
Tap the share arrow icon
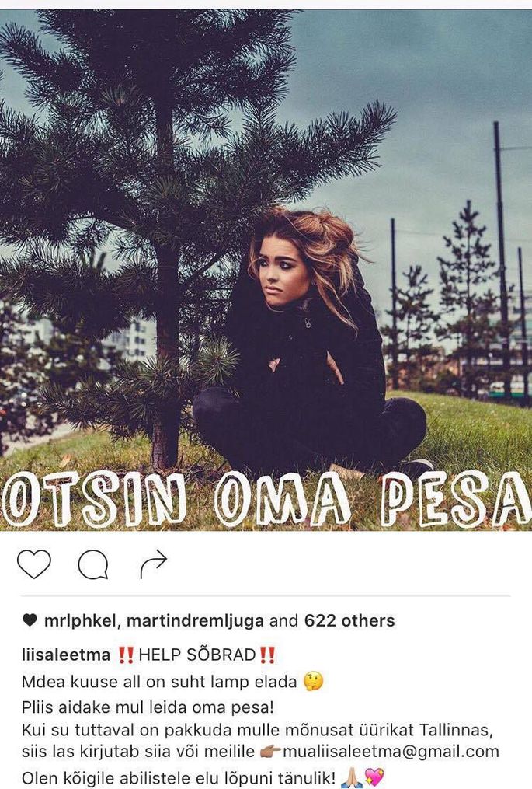pos(153,564)
